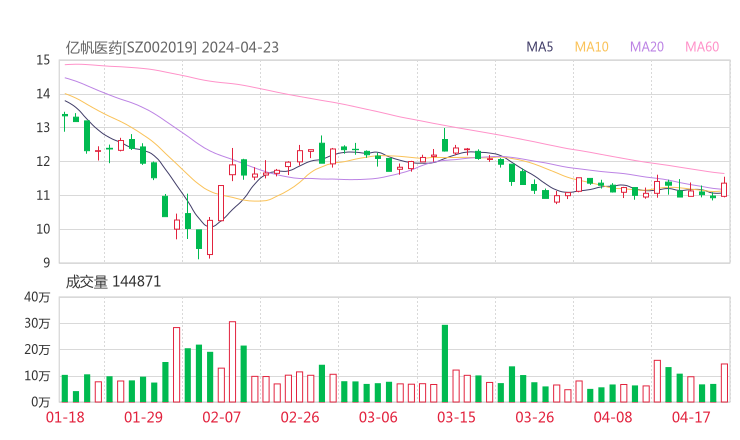Screen dimensions: 740x440
Task: Click the 03-06 date axis label
Action: click(x=378, y=417)
